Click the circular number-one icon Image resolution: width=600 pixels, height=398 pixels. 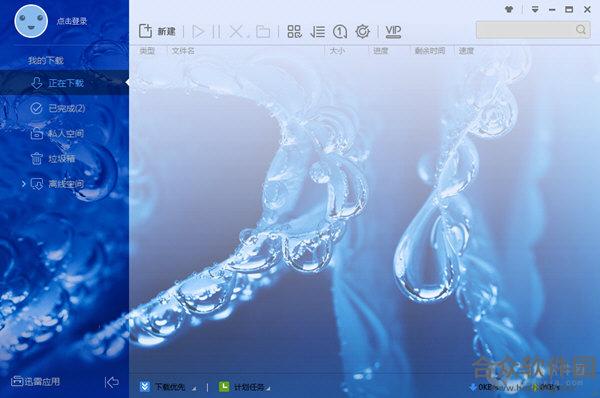[340, 31]
